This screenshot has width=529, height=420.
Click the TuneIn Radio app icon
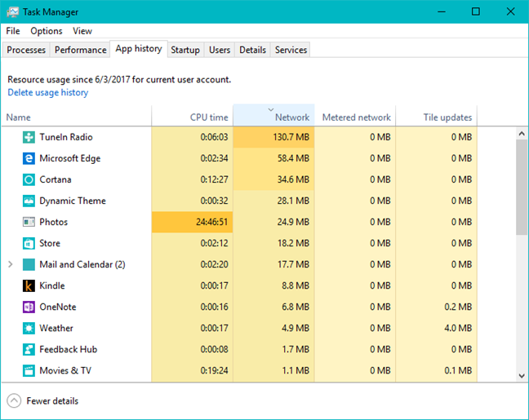click(x=29, y=137)
